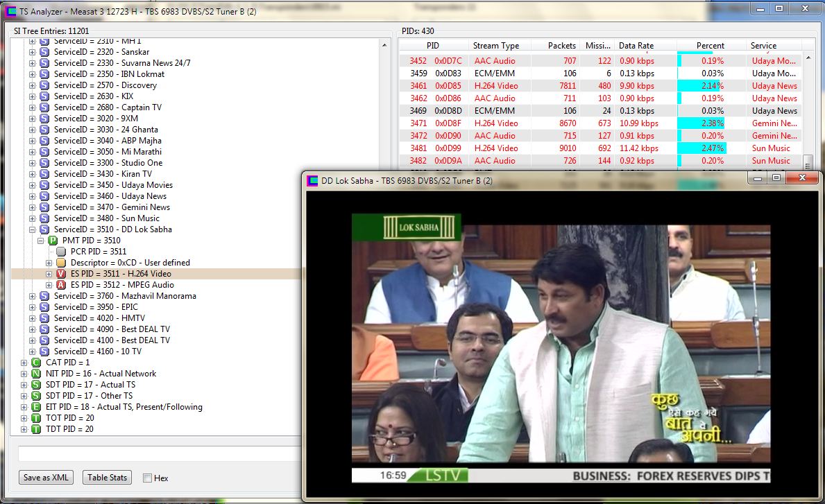Viewport: 825px width, 504px height.
Task: Expand the Gemini News service node
Action: [x=32, y=207]
